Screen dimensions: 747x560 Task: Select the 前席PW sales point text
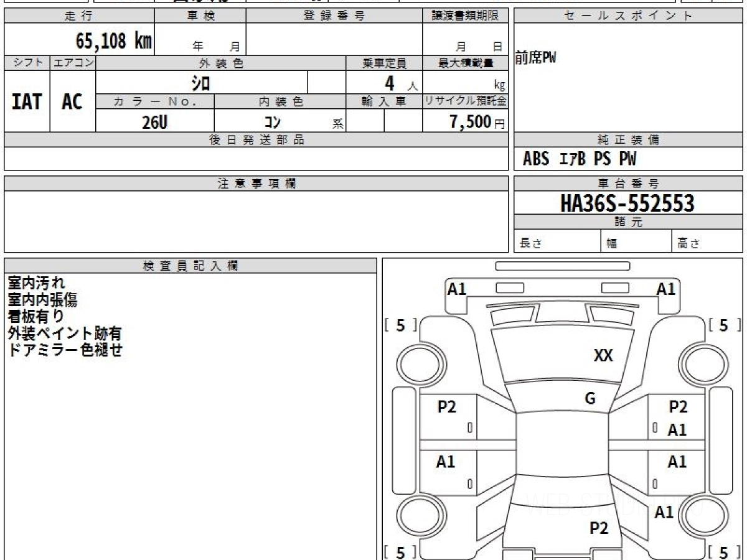tap(535, 58)
